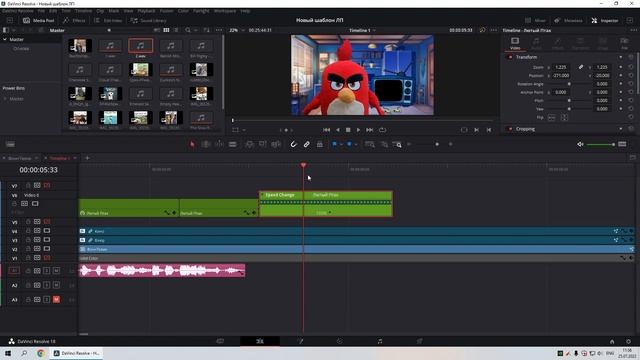Disable video track V3 icon

pyautogui.click(x=47, y=240)
